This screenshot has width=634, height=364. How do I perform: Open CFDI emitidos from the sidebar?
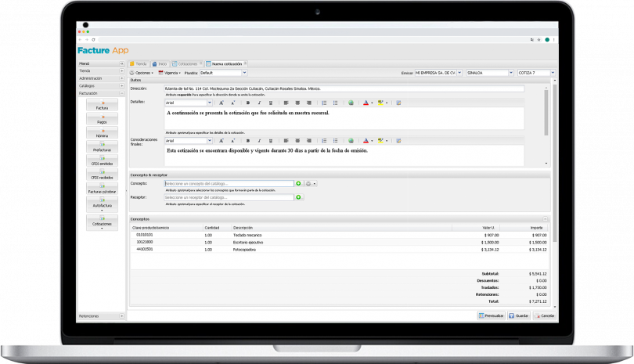102,163
